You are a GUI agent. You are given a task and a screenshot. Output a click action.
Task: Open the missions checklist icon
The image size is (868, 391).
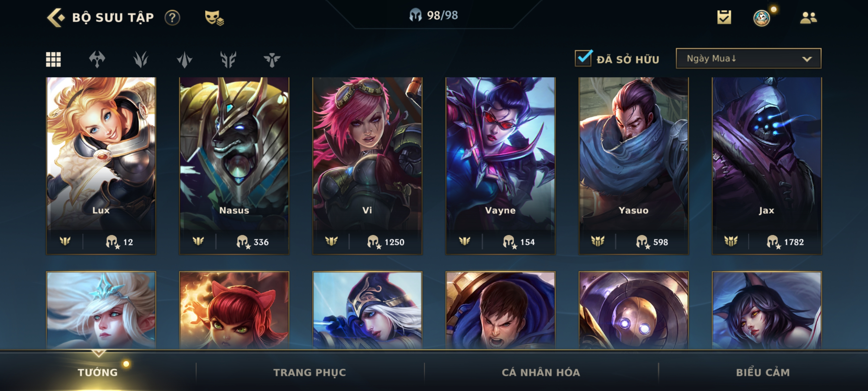[x=724, y=17]
